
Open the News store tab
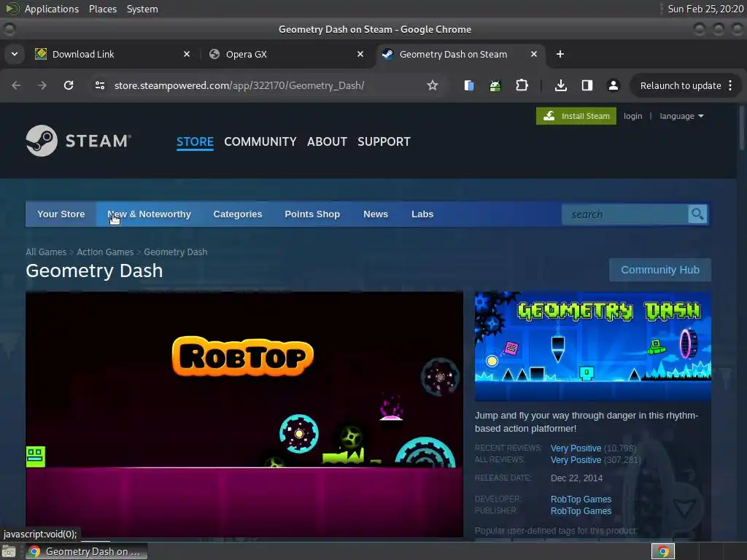coord(376,214)
